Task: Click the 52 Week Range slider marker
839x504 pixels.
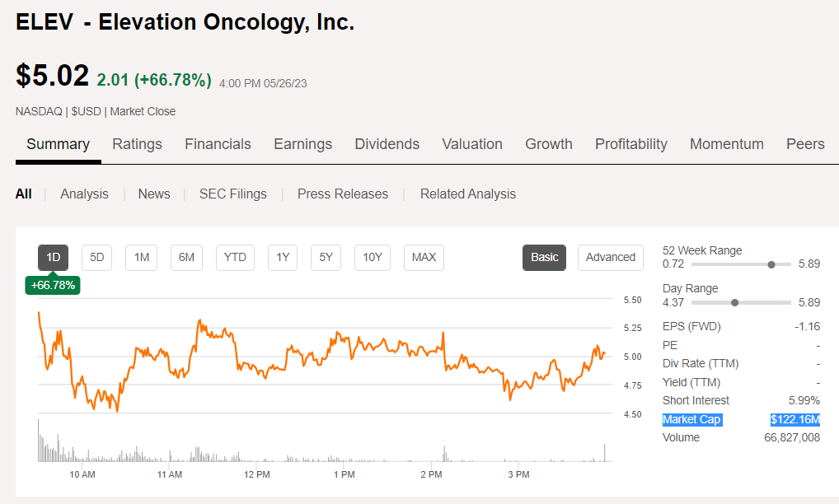Action: (771, 264)
